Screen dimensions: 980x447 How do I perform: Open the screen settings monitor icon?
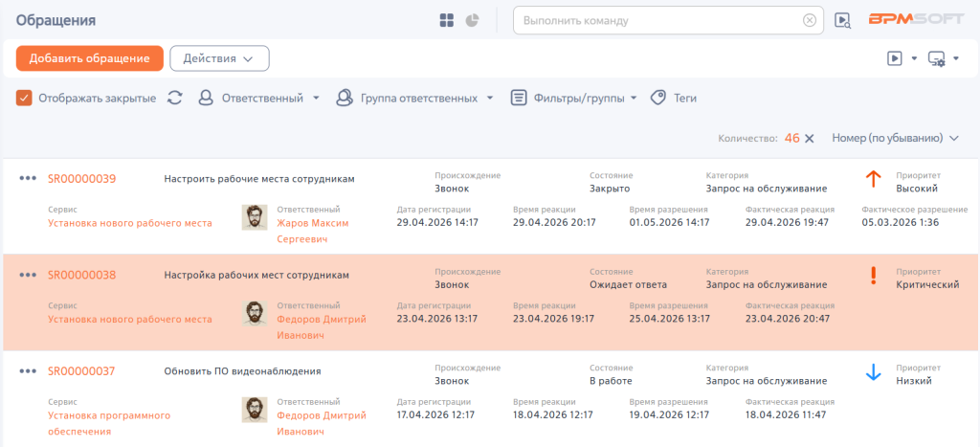point(936,58)
